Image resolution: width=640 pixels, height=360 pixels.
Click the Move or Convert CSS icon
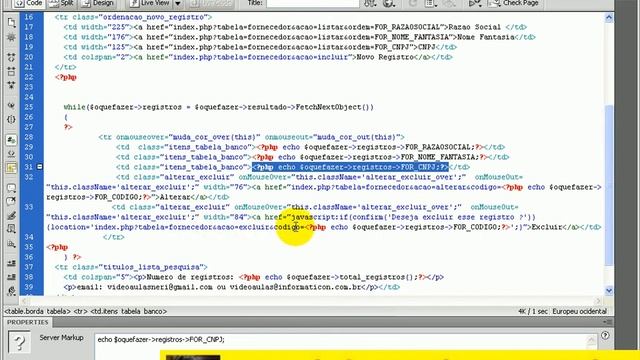pyautogui.click(x=11, y=244)
